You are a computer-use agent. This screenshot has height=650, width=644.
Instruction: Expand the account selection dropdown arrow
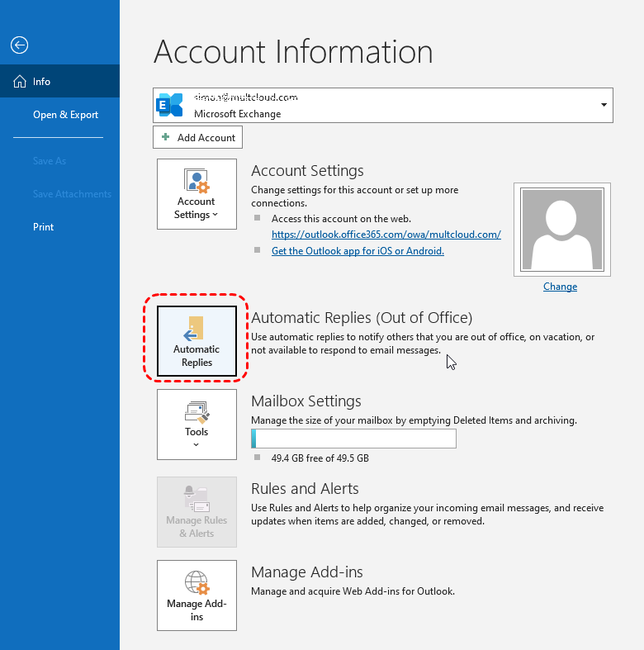tap(604, 105)
